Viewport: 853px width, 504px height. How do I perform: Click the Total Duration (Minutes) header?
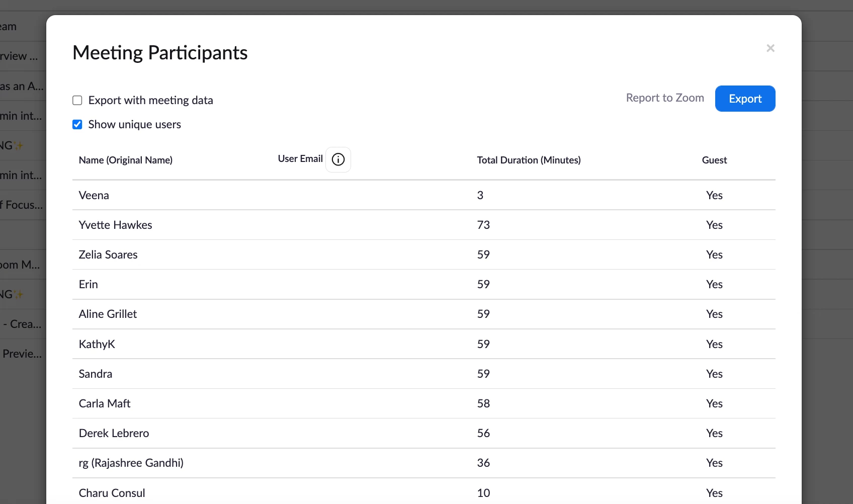click(529, 160)
